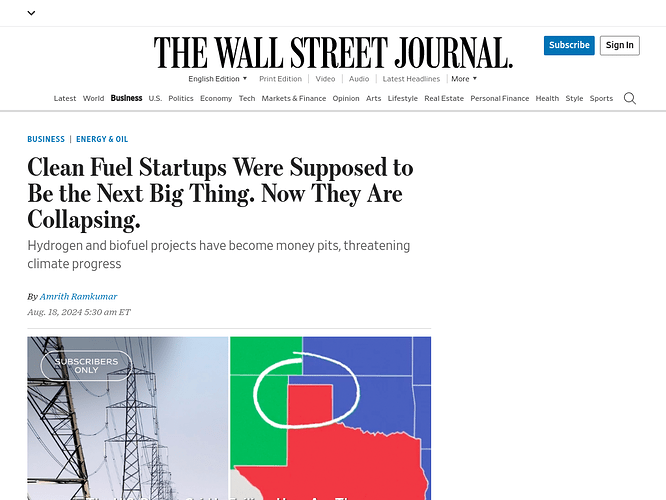Open the search magnifier icon
The height and width of the screenshot is (500, 666).
(x=629, y=99)
